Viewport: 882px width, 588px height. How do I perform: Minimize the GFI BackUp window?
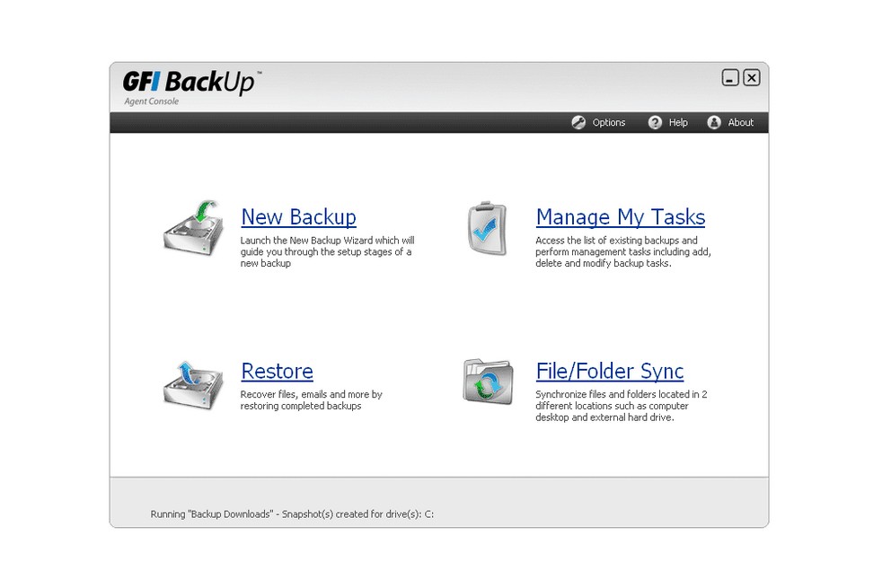coord(730,77)
